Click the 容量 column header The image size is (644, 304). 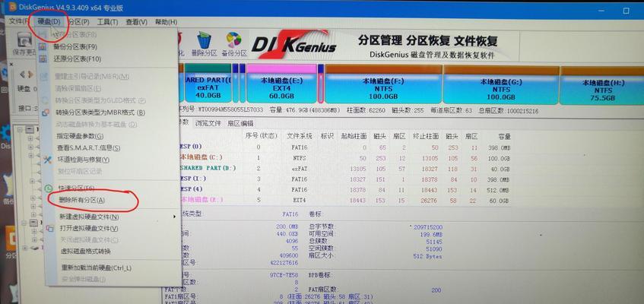tap(504, 136)
